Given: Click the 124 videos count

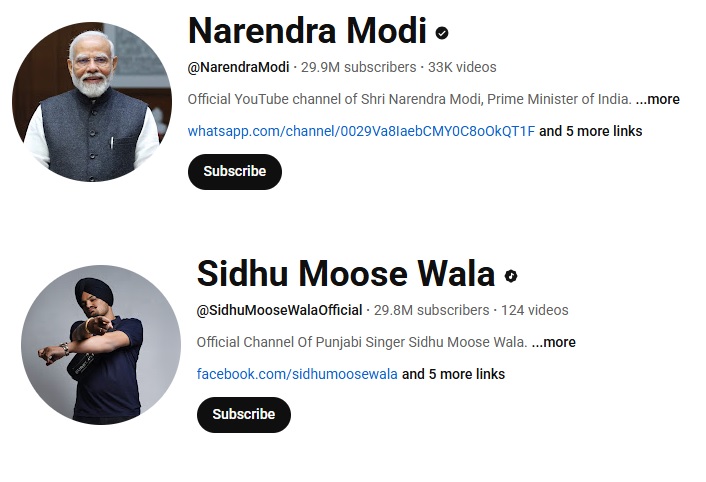Looking at the screenshot, I should point(534,311).
